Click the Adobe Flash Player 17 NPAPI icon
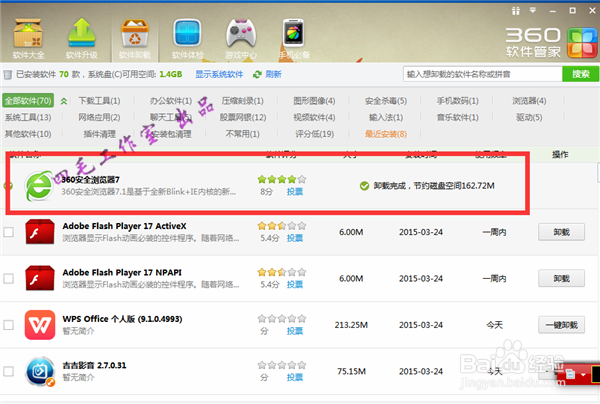Screen dimensions: 600x404 pos(40,279)
